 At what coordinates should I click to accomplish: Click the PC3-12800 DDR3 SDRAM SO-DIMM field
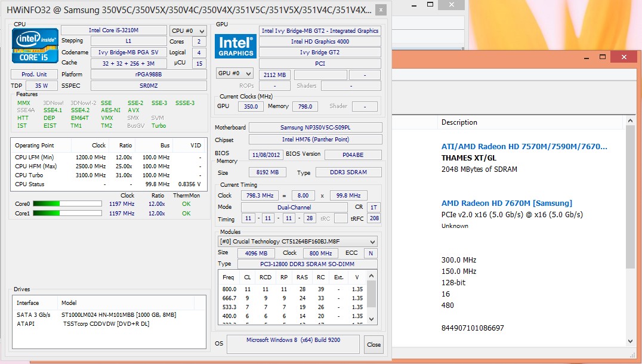pos(307,264)
